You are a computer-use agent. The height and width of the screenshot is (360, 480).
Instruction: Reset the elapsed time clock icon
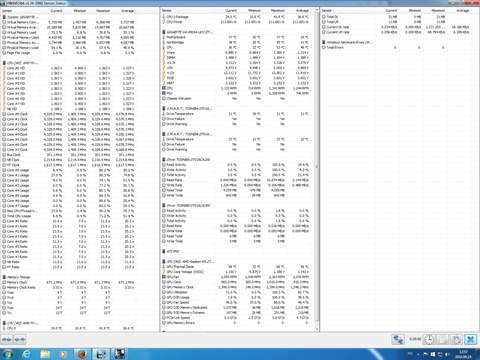[x=429, y=340]
